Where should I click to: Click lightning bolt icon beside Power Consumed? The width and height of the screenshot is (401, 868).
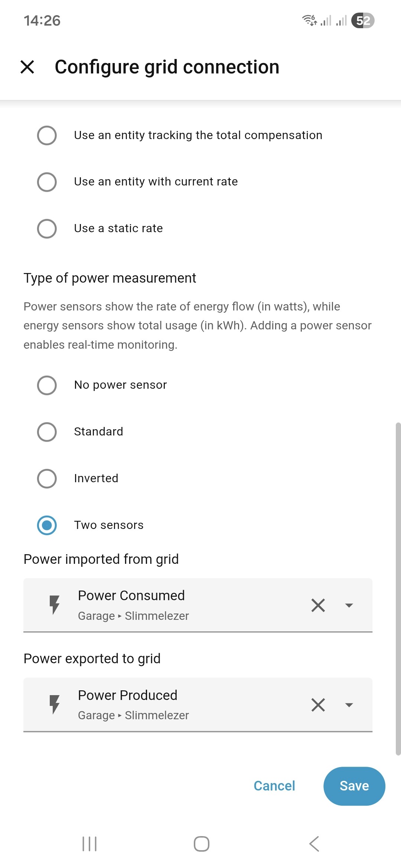pos(55,605)
